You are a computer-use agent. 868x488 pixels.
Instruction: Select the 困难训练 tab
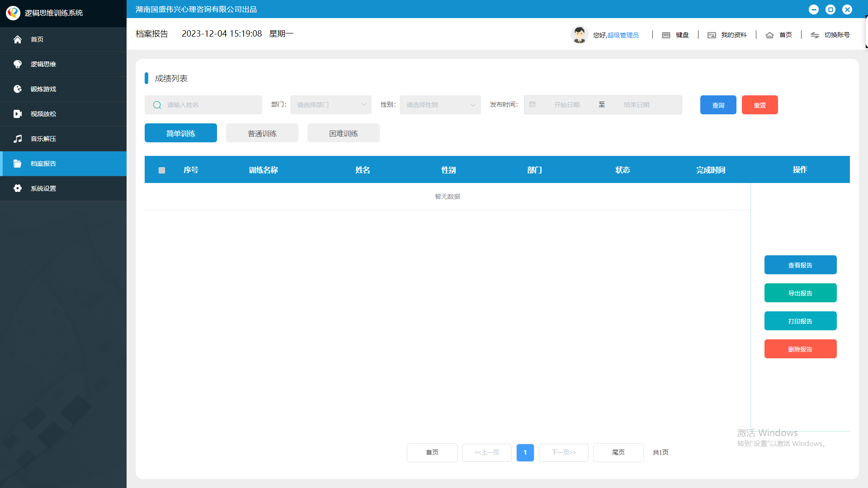click(x=343, y=133)
